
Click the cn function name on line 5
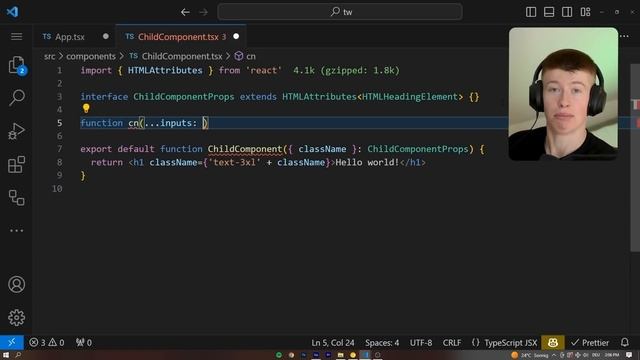[133, 123]
